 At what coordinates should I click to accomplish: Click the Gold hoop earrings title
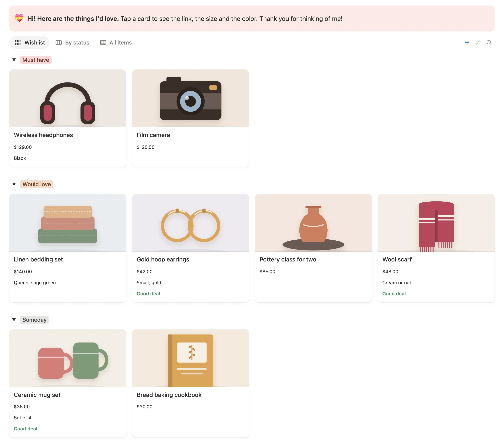163,259
